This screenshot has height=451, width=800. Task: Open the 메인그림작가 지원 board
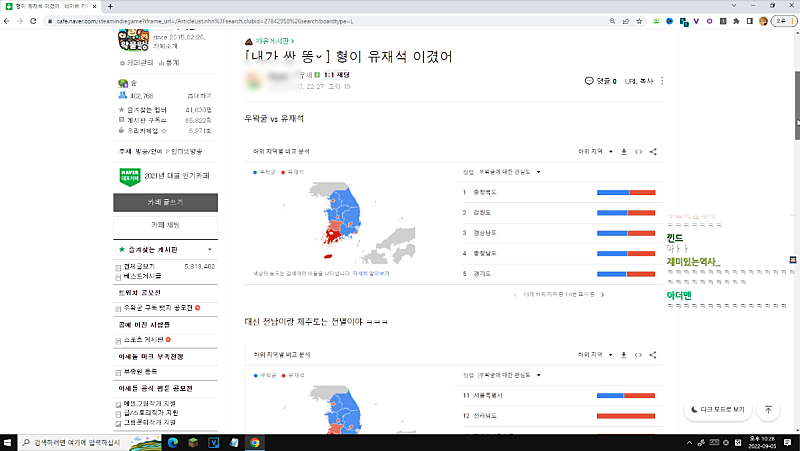click(150, 404)
